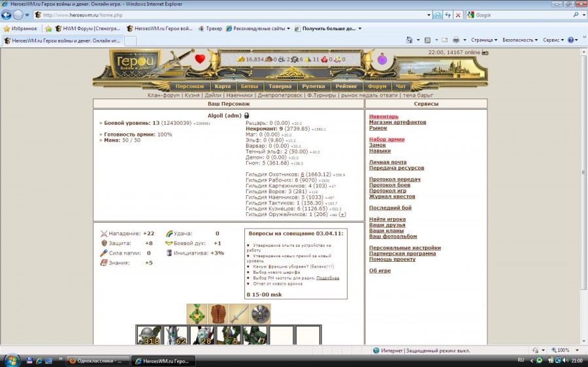Open the Протокол боев link
The width and height of the screenshot is (588, 367).
point(389,185)
